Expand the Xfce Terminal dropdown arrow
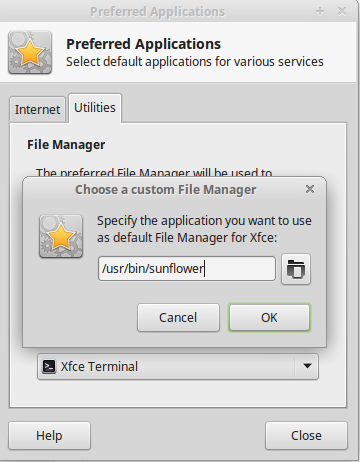The width and height of the screenshot is (360, 462). pos(307,366)
